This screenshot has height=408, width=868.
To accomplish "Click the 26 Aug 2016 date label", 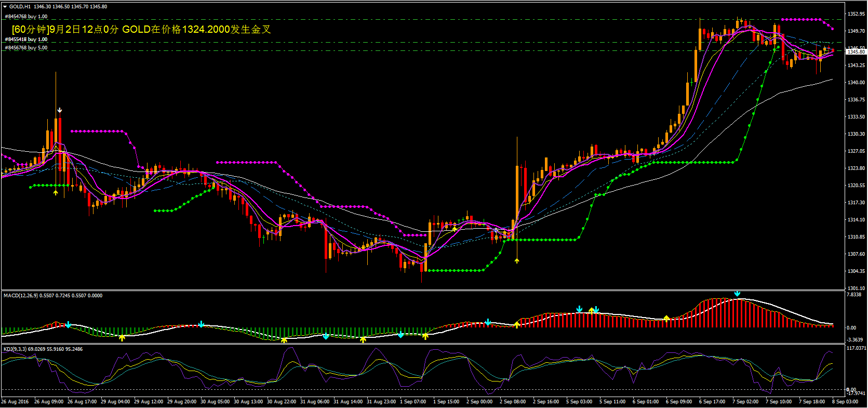I will click(x=15, y=402).
